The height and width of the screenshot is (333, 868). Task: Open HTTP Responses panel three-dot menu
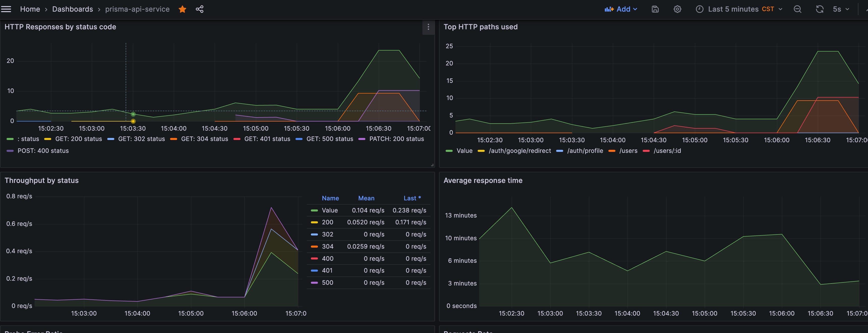click(428, 27)
